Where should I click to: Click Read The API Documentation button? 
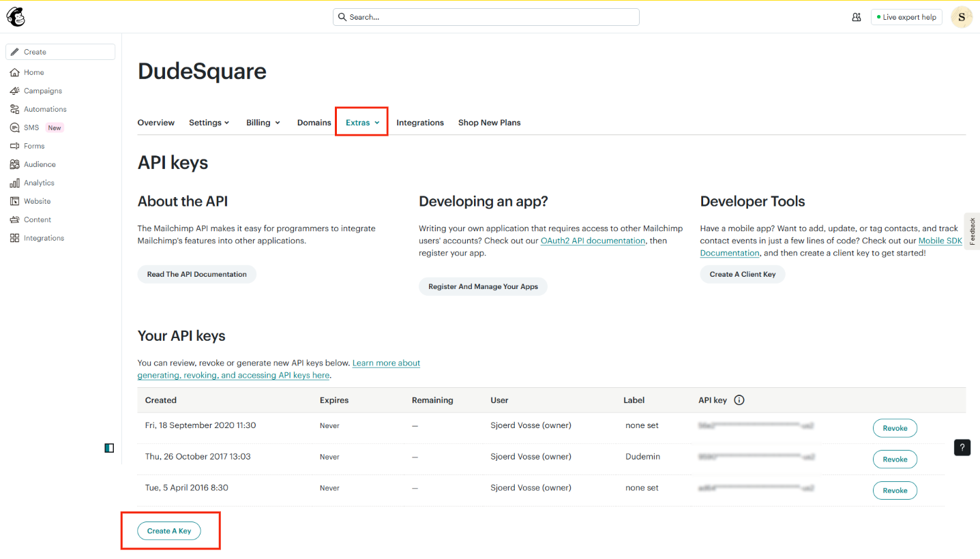pyautogui.click(x=197, y=274)
